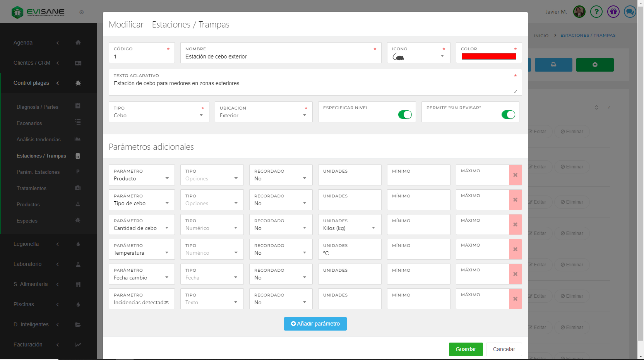Screen dimensions: 644x360
Task: Open the chat bubbles icon
Action: pyautogui.click(x=630, y=12)
